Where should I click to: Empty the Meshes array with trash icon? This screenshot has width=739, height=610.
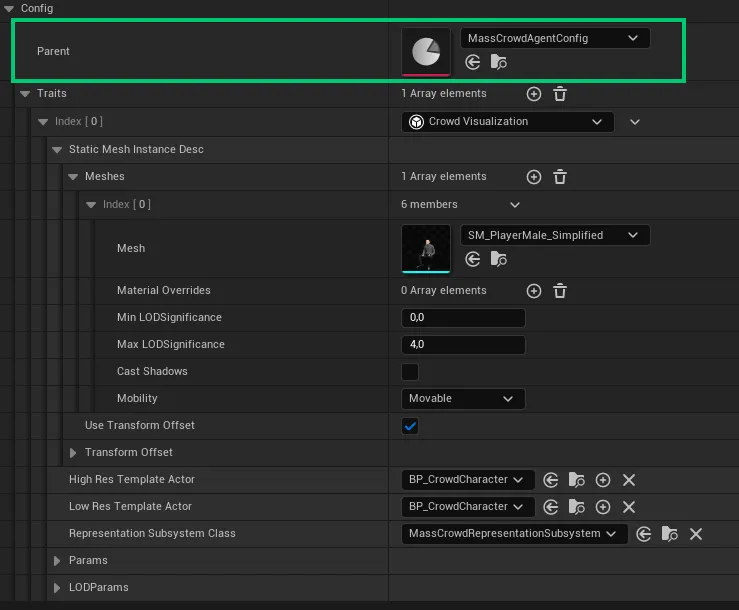(560, 177)
